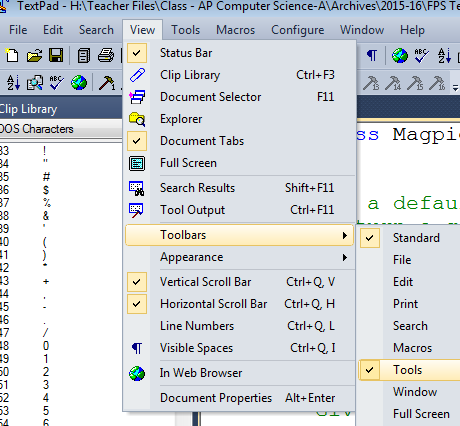Open the Configure menu
Viewport: 460px width, 426px height.
pos(298,30)
